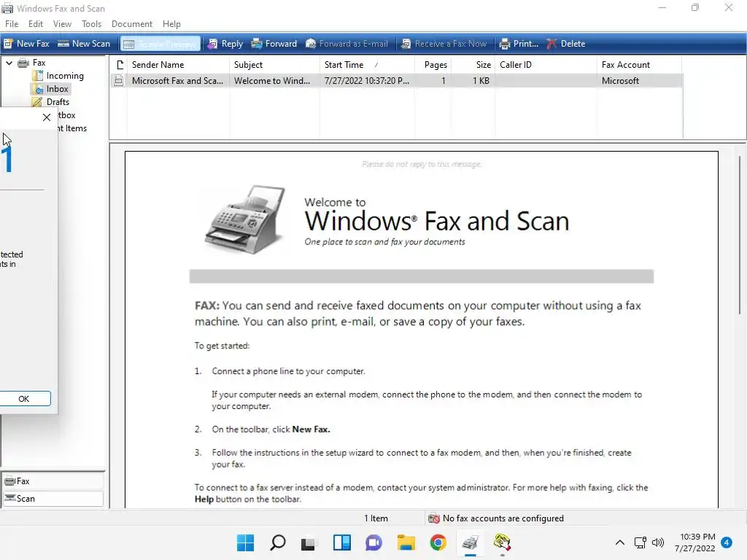The width and height of the screenshot is (747, 560).
Task: Open taskbar clock showing 10:39 PM
Action: 695,542
